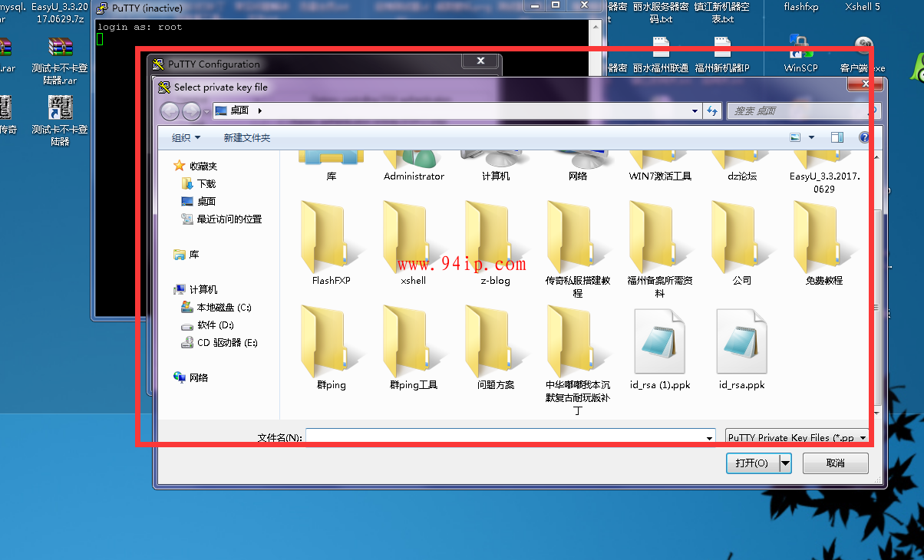This screenshot has height=560, width=924.
Task: Change the file view mode icon
Action: coord(796,138)
